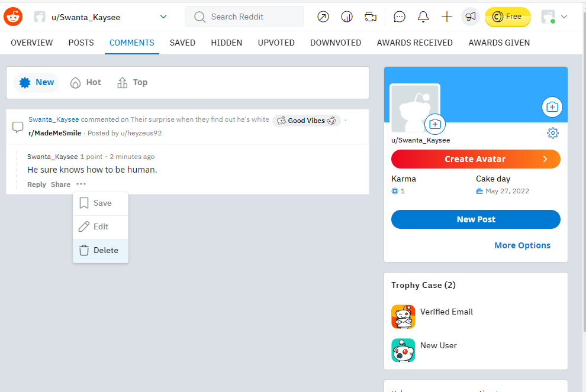Sort comments by Top
The height and width of the screenshot is (392, 586).
pyautogui.click(x=133, y=82)
